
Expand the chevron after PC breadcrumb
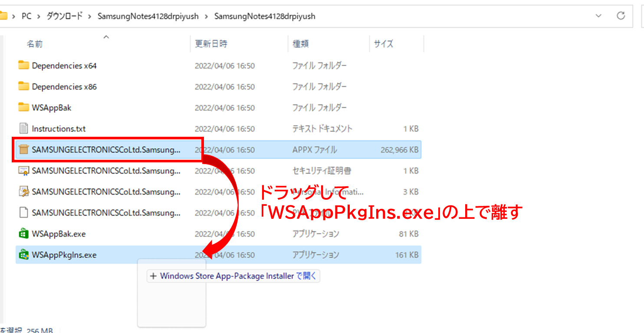tap(39, 16)
